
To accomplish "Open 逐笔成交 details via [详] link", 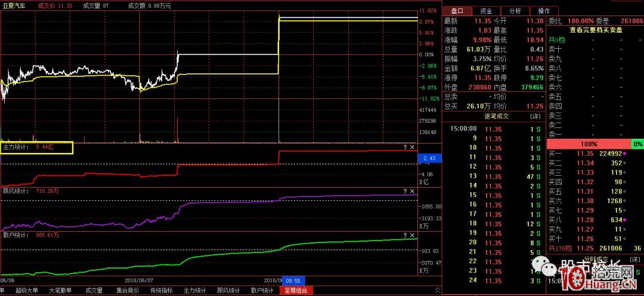I will coord(535,116).
